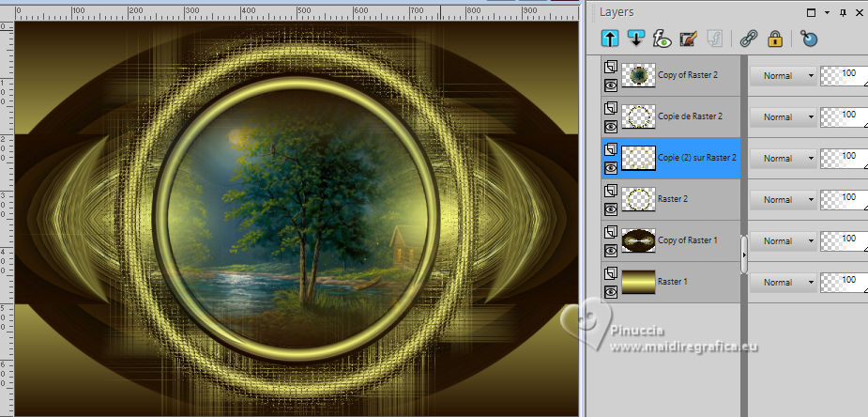Click the Edit Selection icon in Layers toolbar
The height and width of the screenshot is (417, 868).
click(x=688, y=39)
